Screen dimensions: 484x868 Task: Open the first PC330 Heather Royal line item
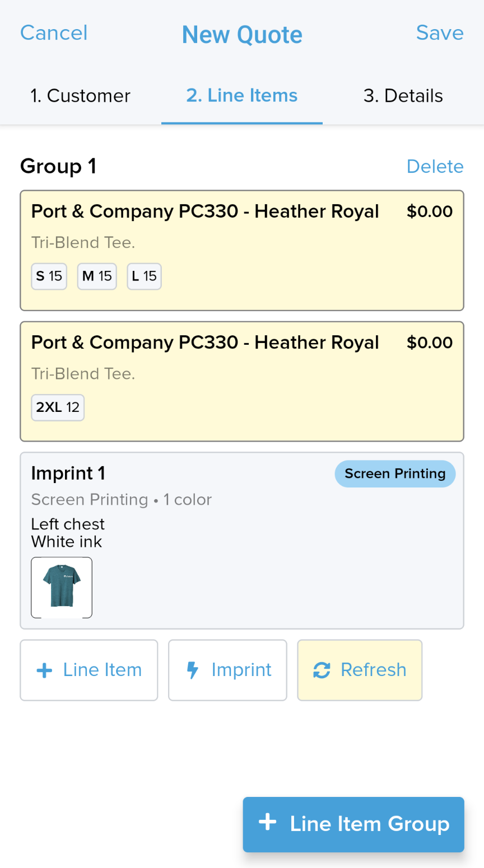(x=242, y=251)
